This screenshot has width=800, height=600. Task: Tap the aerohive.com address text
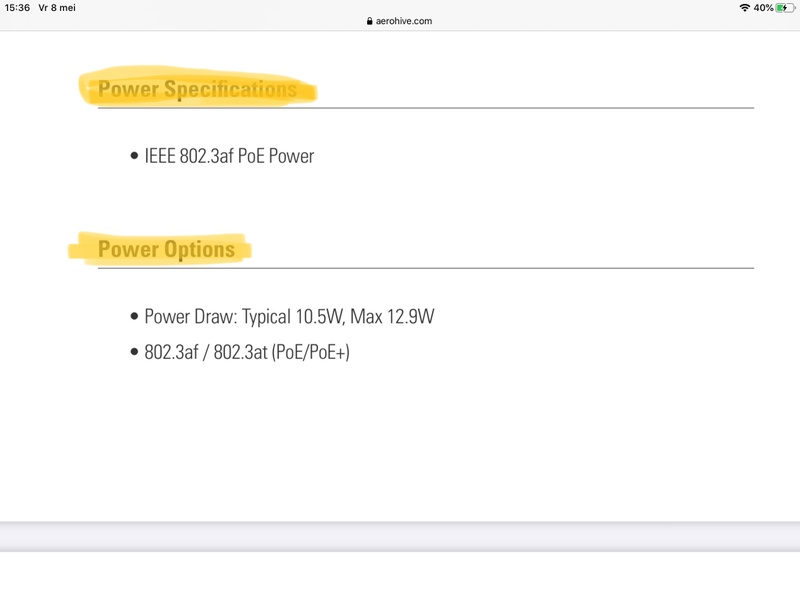tap(404, 21)
